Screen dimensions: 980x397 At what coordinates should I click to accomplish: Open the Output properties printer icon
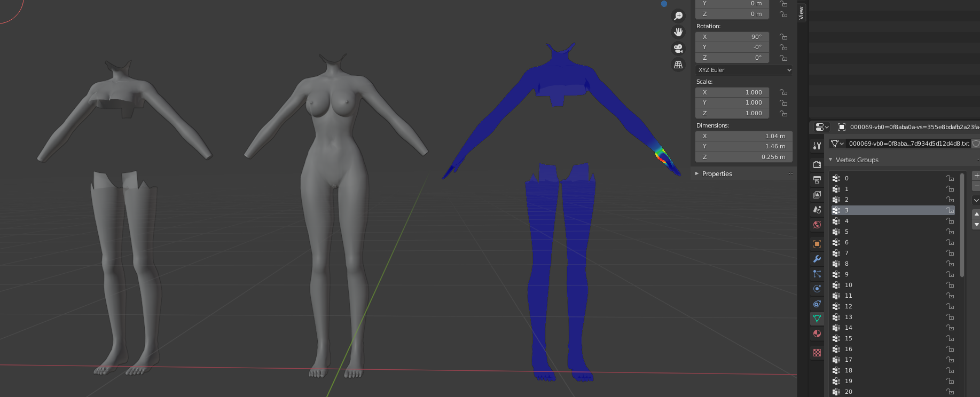click(817, 180)
